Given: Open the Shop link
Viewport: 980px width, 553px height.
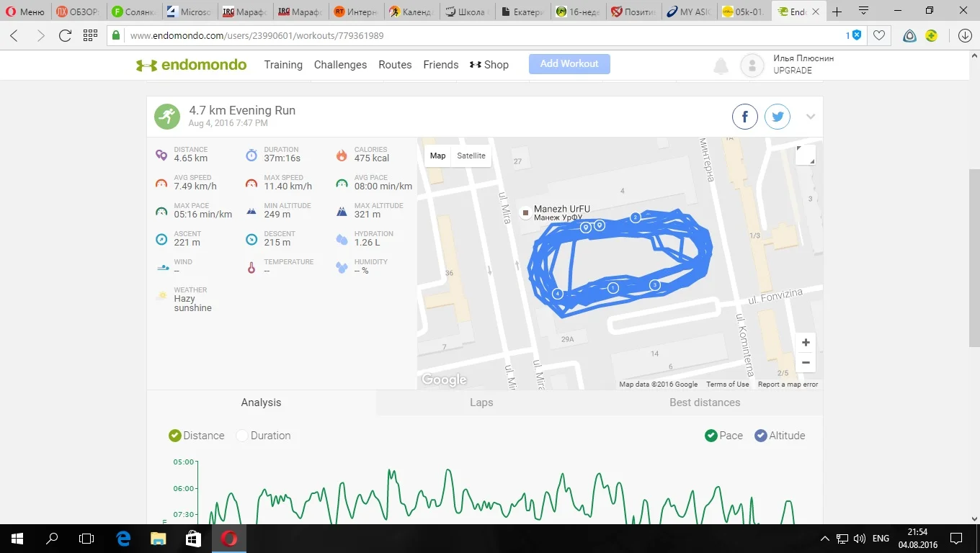Looking at the screenshot, I should [x=489, y=65].
